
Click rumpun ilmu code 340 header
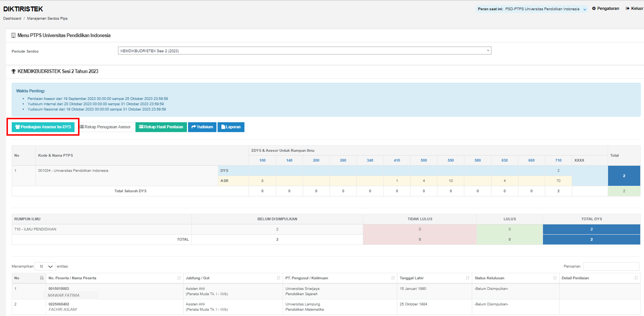(x=370, y=160)
